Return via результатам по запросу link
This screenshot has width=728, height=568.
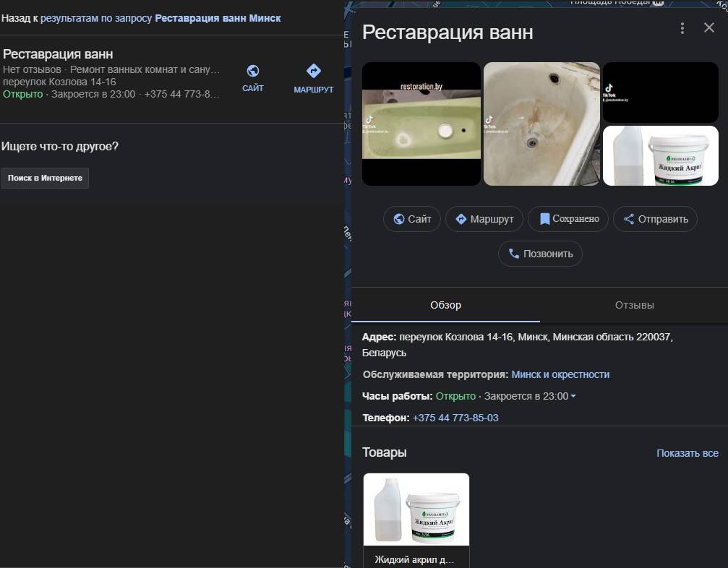coord(95,18)
